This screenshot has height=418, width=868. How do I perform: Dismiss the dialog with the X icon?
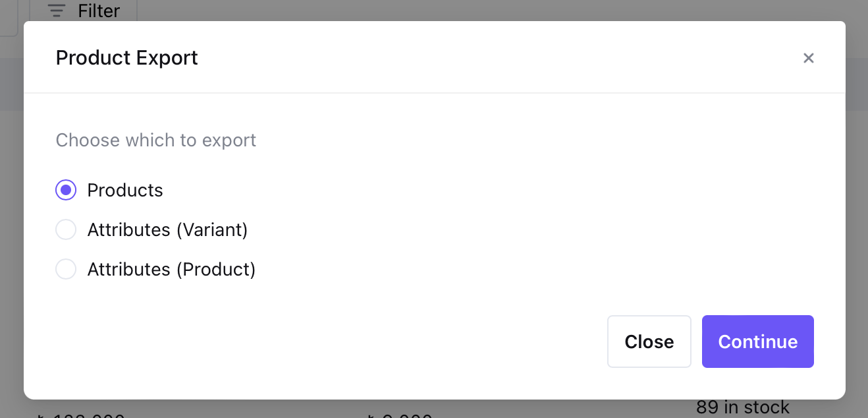[x=809, y=58]
